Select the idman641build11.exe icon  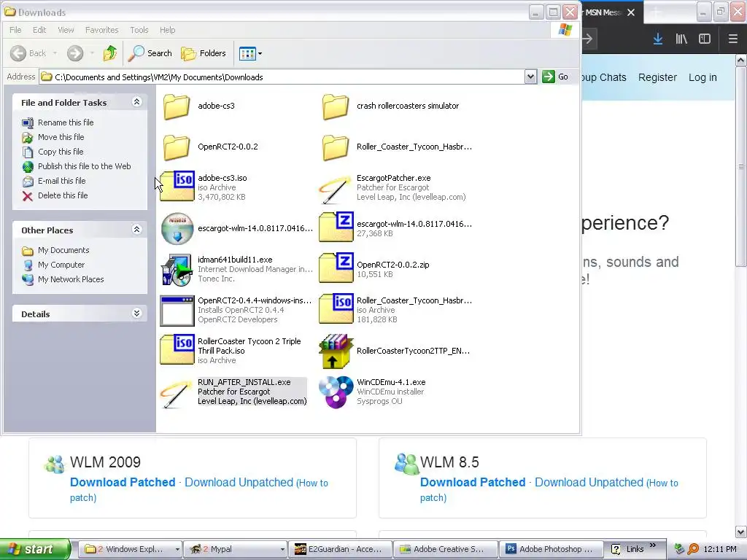[177, 270]
